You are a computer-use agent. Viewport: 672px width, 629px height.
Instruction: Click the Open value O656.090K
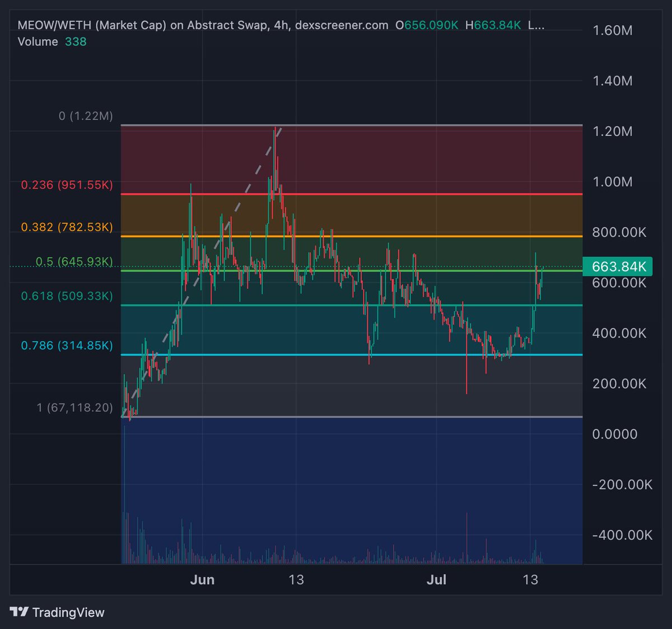tap(427, 25)
